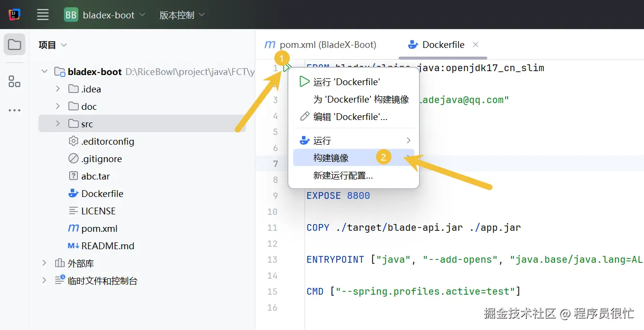Viewport: 644px width, 330px height.
Task: Click the .idea folder icon
Action: (x=74, y=89)
